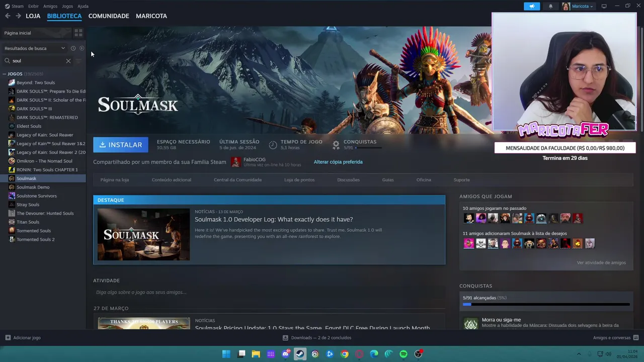Viewport: 644px width, 362px height.
Task: Open Soulmask 1.0 Developer Log headline
Action: coord(274,220)
